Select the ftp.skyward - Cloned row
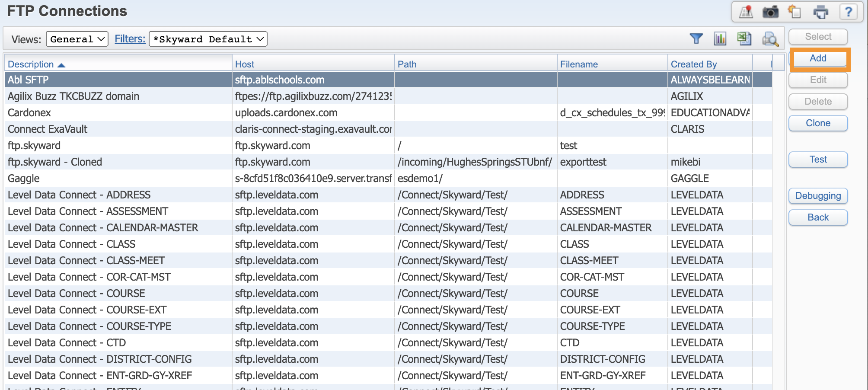868x390 pixels. coord(388,162)
